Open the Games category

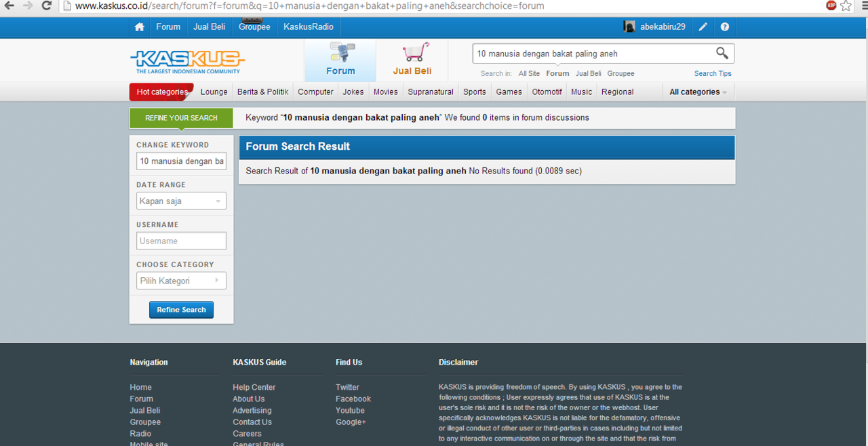tap(509, 92)
